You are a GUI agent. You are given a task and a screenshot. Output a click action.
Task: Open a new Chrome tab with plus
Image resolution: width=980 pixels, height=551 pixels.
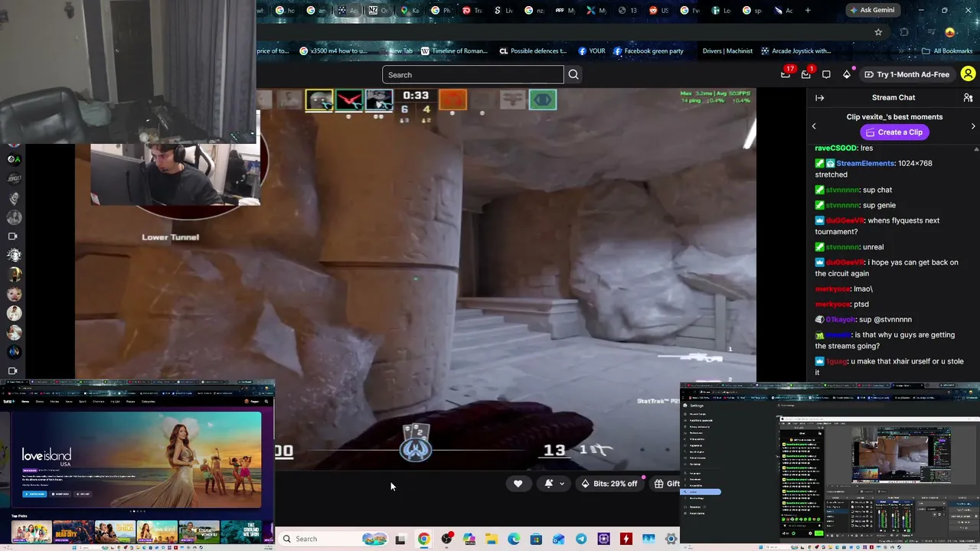pyautogui.click(x=808, y=11)
